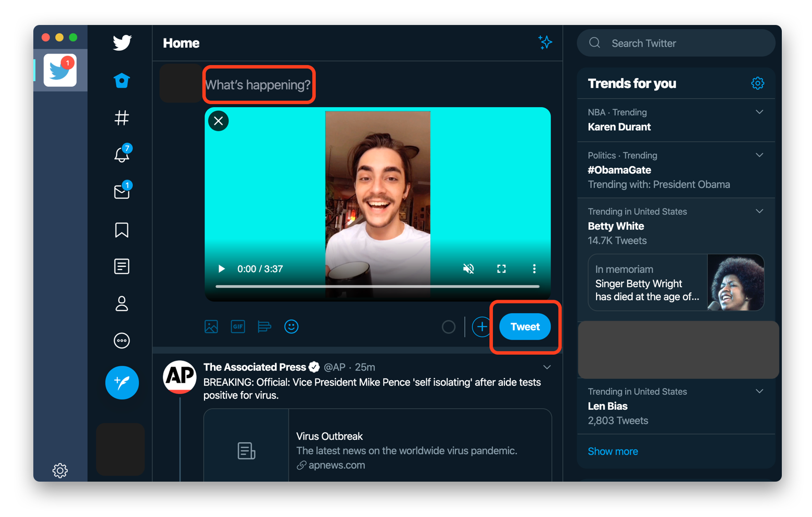This screenshot has width=812, height=517.
Task: Click Show more trends link
Action: click(613, 451)
